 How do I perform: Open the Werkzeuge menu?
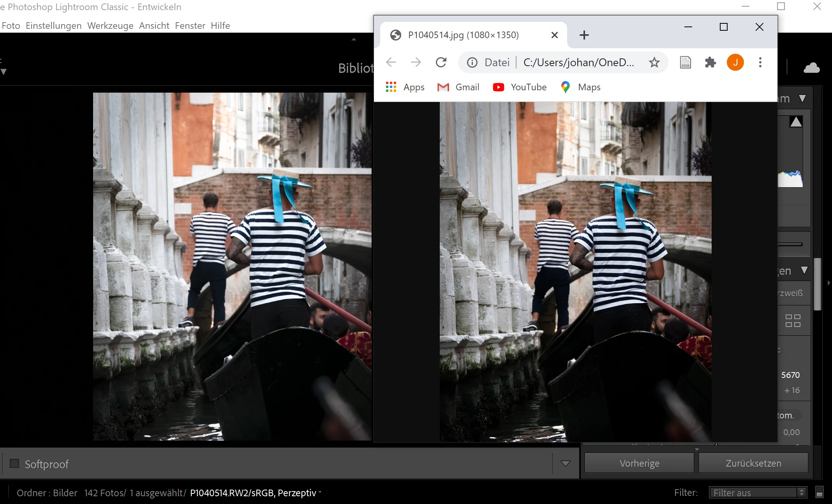[x=110, y=26]
